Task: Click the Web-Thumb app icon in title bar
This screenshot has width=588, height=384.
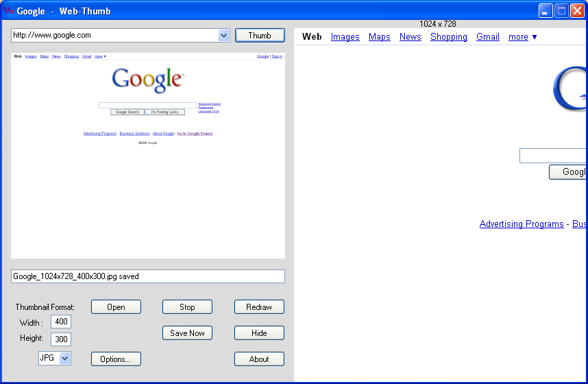Action: (8, 10)
